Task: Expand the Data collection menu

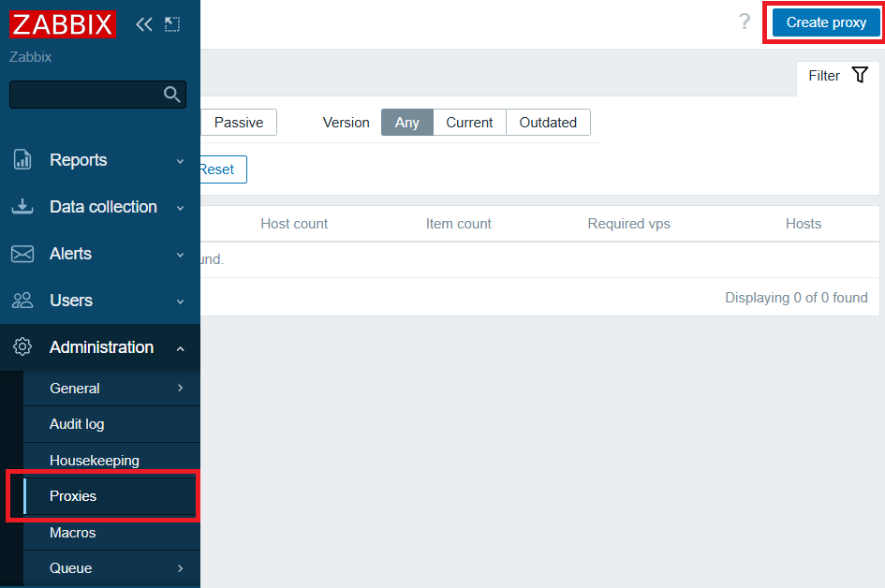Action: coord(103,207)
